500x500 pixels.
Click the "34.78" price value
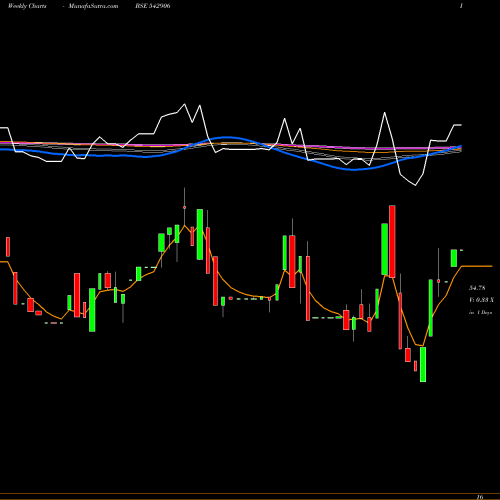pyautogui.click(x=477, y=288)
